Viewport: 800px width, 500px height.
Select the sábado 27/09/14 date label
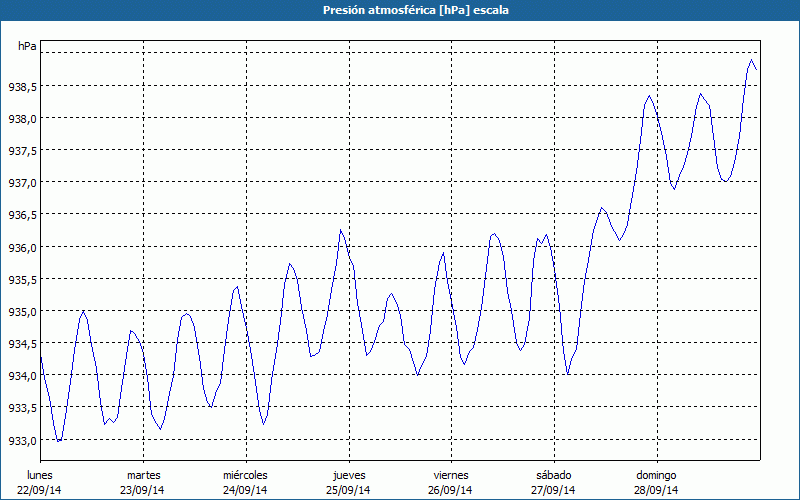(x=553, y=482)
